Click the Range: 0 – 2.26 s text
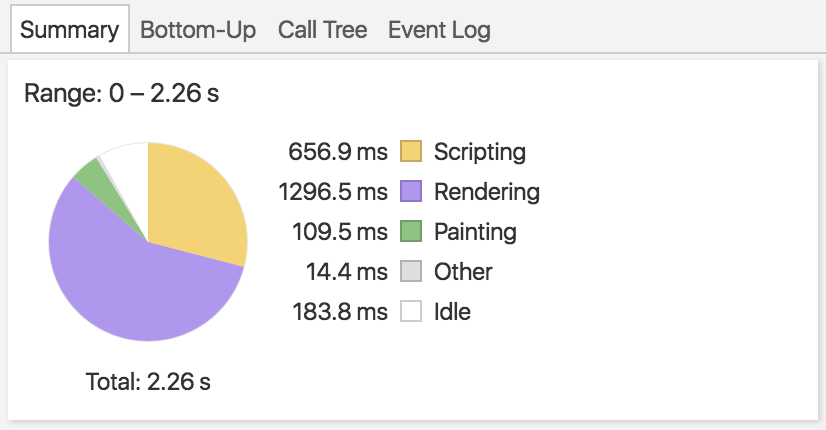 pos(121,94)
